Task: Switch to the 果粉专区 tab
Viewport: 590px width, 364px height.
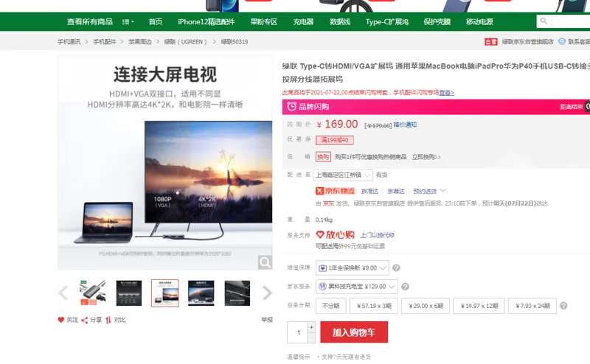Action: [x=264, y=22]
